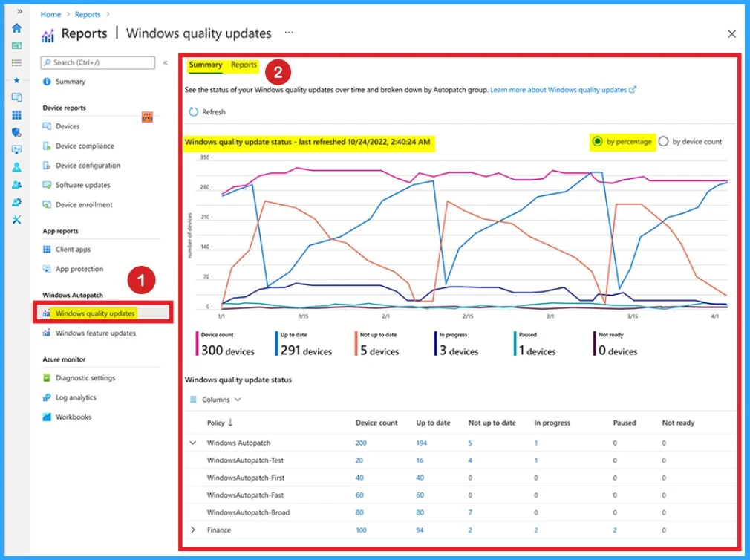Close the Windows quality updates blade
Viewport: 750px width, 560px height.
[x=731, y=33]
